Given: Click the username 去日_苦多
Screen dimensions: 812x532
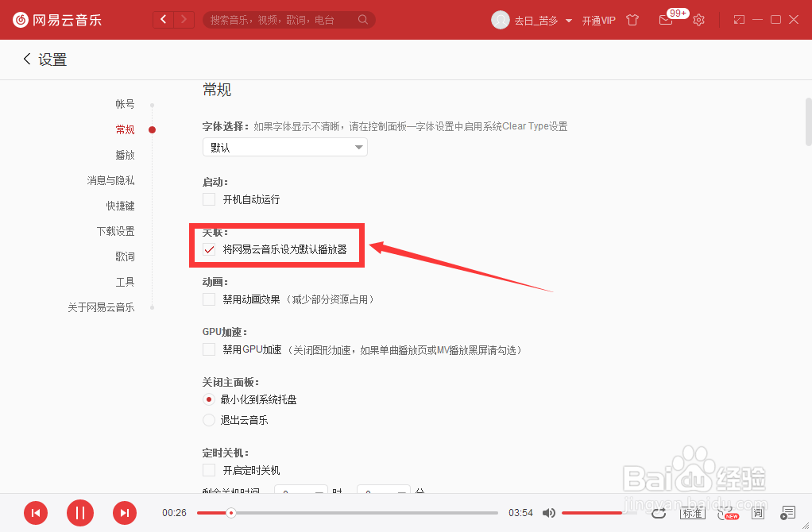Looking at the screenshot, I should (536, 20).
